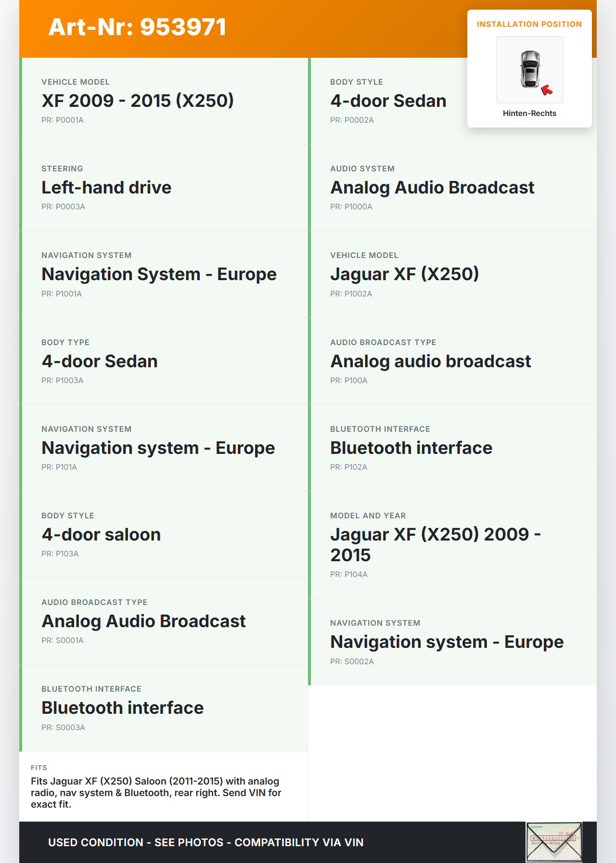Open the VIN document thumbnail in the footer
The height and width of the screenshot is (863, 616).
tap(553, 842)
